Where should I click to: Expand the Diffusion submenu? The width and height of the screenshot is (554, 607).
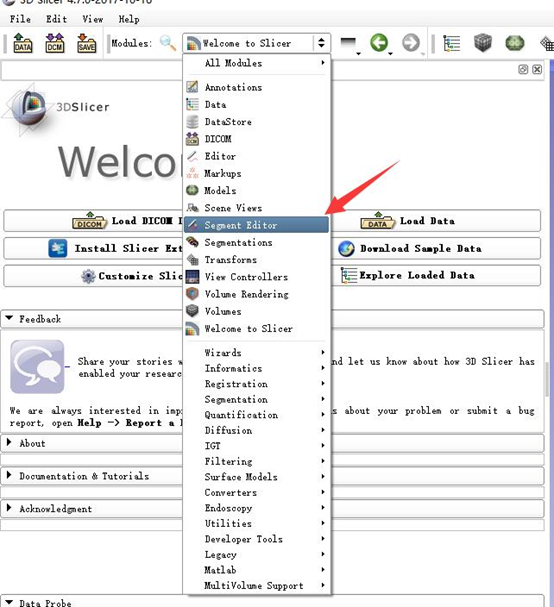pos(257,430)
